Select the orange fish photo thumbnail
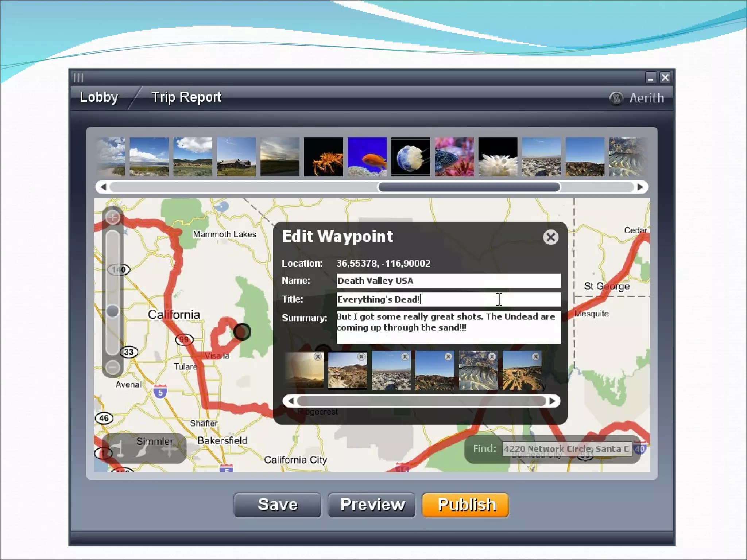Screen dimensions: 747x560 click(x=367, y=157)
